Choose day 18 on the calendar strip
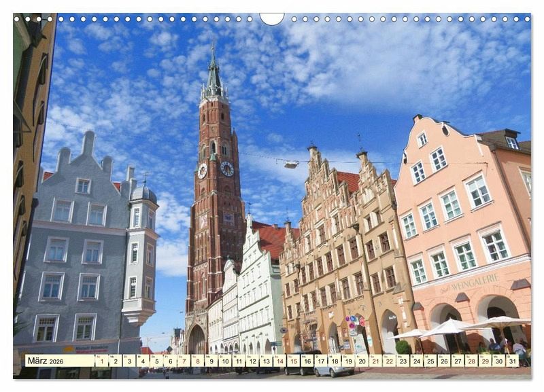 coord(334,361)
